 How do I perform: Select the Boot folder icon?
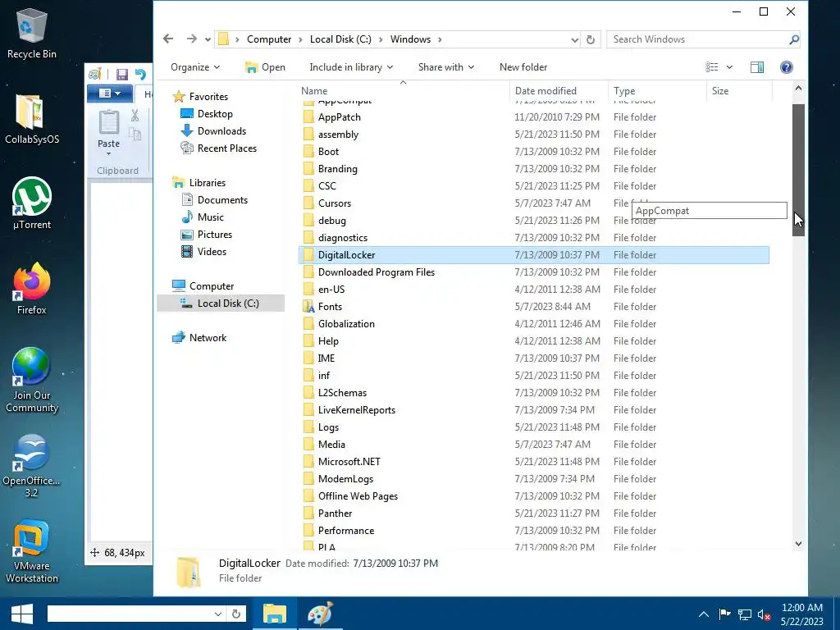[x=308, y=152]
